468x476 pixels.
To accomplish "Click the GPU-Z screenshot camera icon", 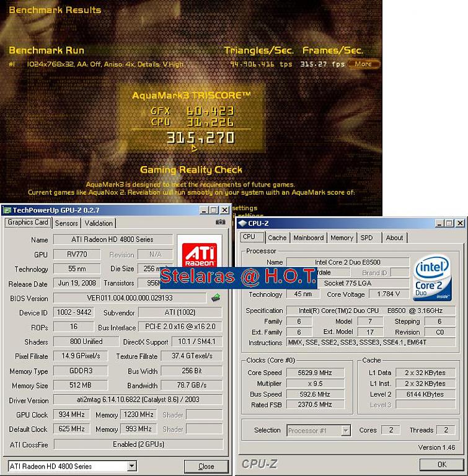I will 221,223.
